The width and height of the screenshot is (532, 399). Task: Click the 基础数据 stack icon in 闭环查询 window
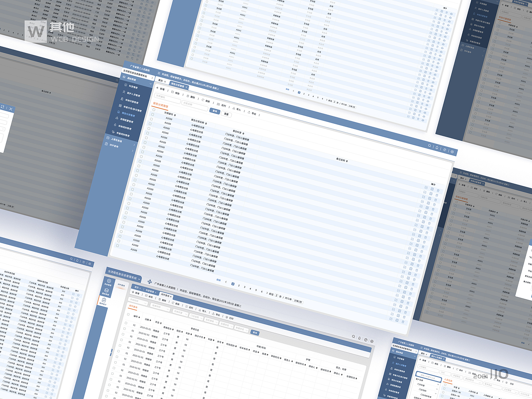click(x=107, y=290)
